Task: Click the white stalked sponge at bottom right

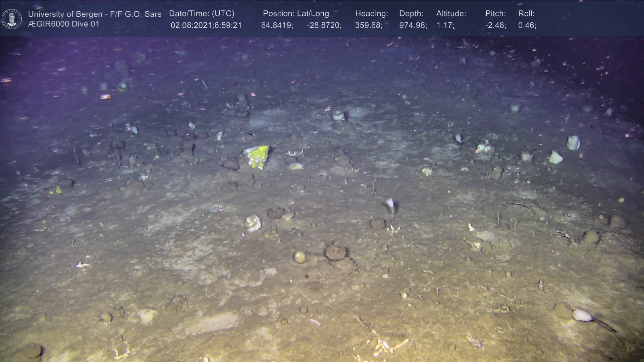Action: (582, 315)
